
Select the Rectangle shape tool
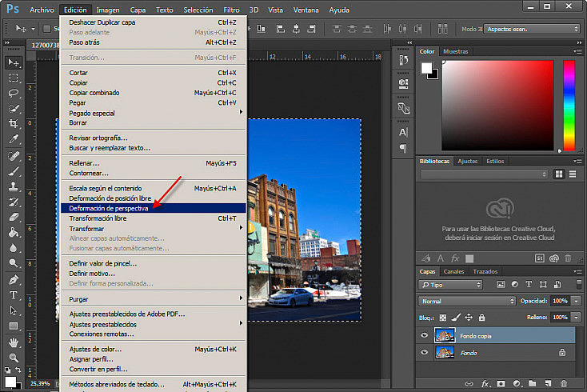point(14,326)
